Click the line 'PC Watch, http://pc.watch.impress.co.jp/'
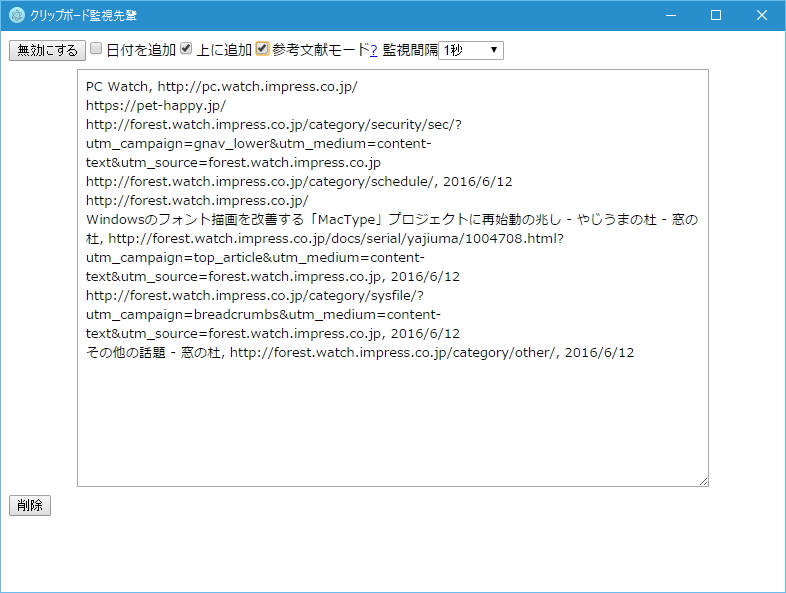 tap(222, 87)
